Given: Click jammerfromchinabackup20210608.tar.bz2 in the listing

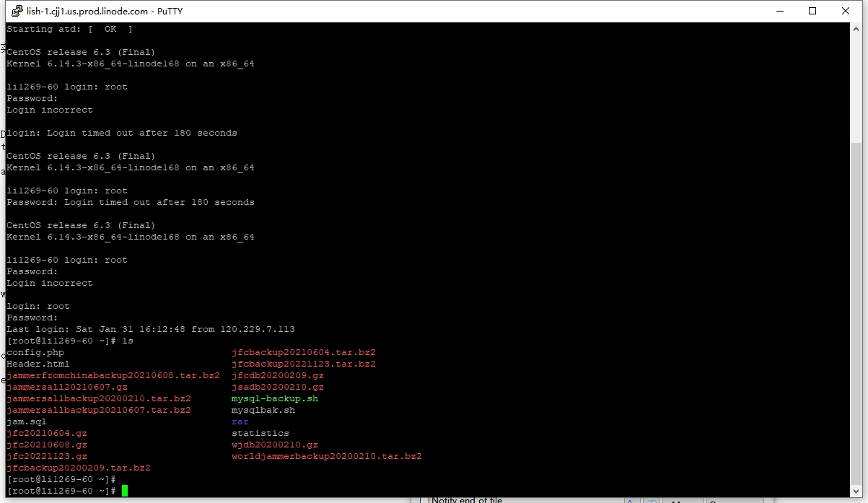Looking at the screenshot, I should point(113,375).
